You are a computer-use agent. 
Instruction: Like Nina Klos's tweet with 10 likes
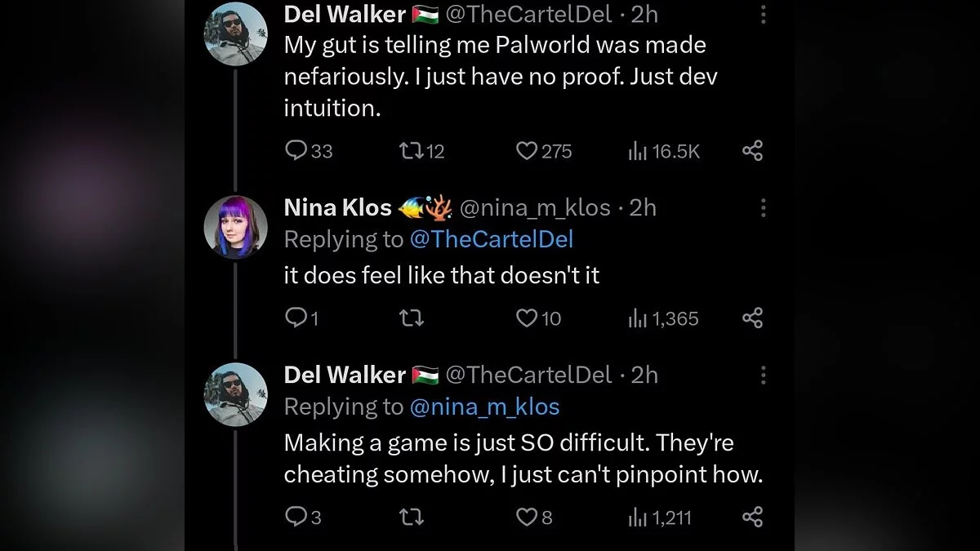click(x=528, y=318)
